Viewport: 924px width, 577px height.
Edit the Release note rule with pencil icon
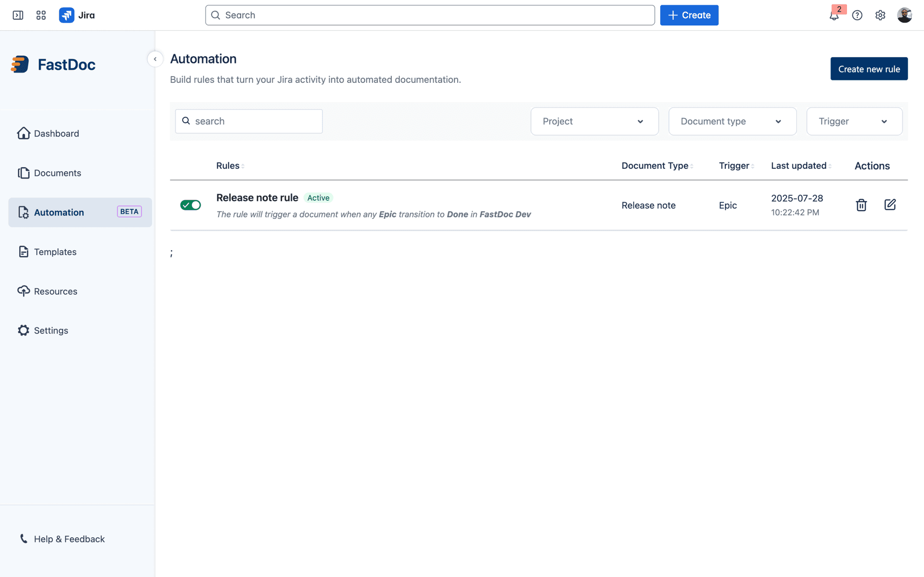pos(890,205)
